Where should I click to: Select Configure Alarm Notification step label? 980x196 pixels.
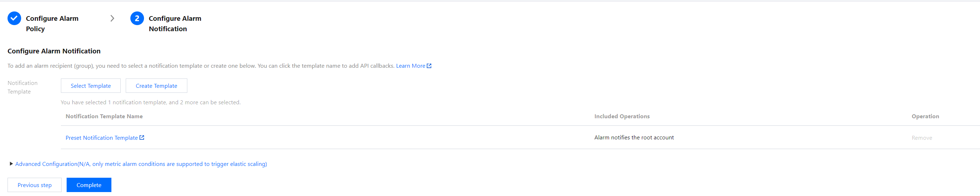click(175, 23)
